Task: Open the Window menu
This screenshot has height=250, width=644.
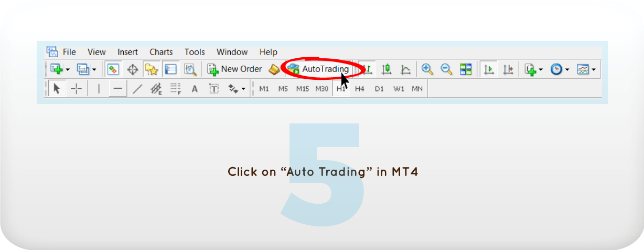Action: [x=232, y=52]
